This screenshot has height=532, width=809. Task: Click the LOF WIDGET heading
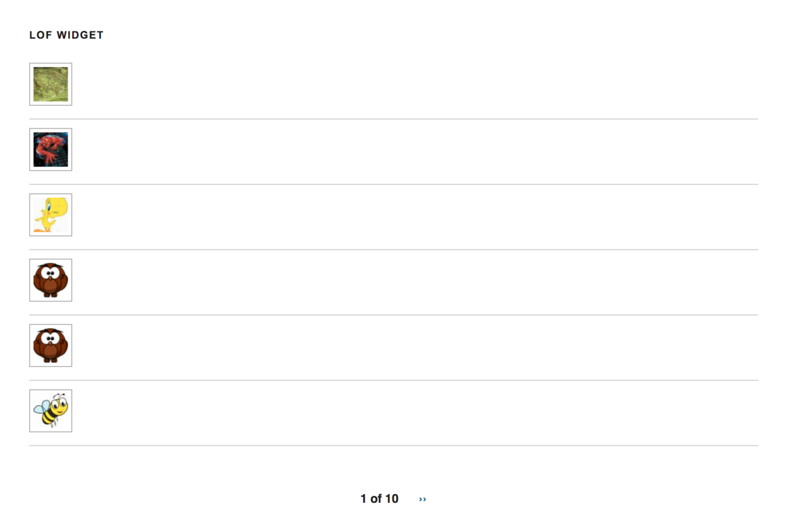tap(66, 35)
